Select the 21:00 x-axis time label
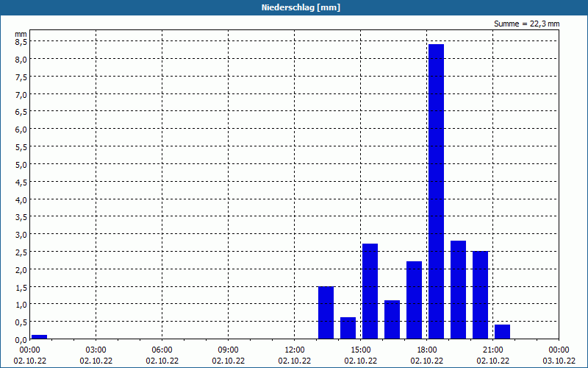 point(492,350)
